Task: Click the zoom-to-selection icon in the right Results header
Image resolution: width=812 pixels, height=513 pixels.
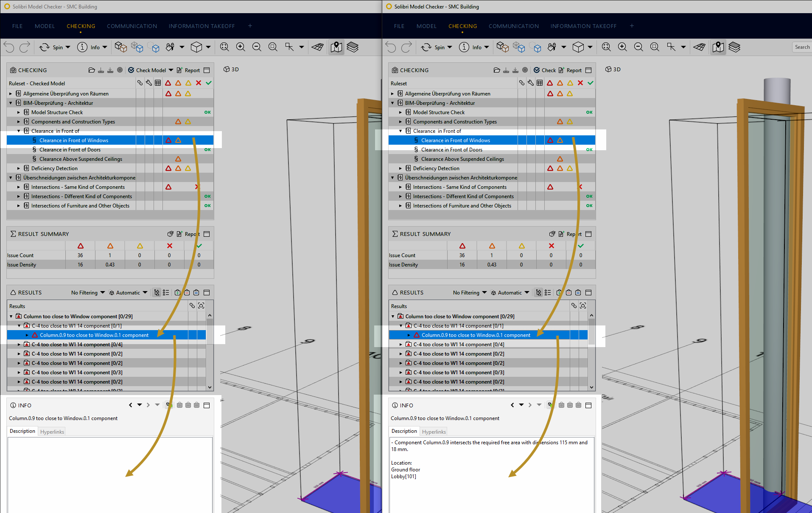Action: click(583, 306)
